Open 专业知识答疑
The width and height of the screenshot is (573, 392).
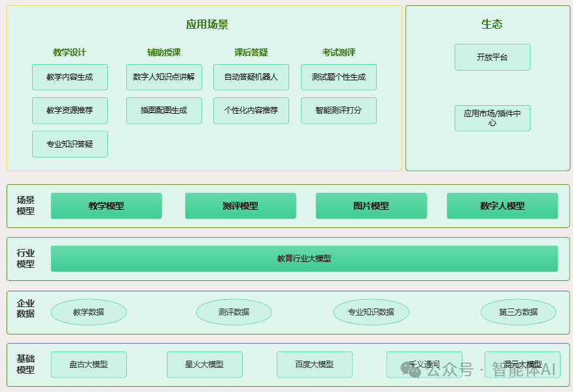pos(70,144)
